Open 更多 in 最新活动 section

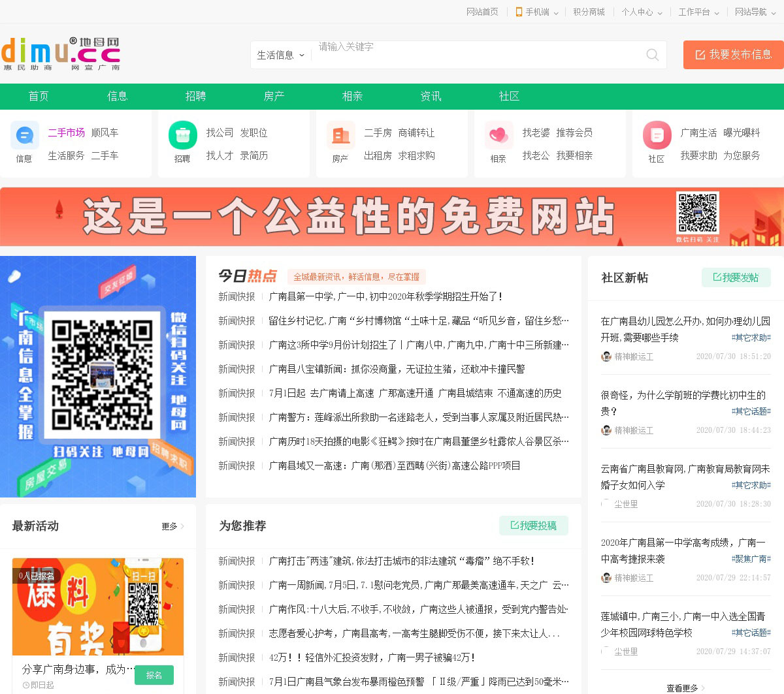tap(173, 526)
